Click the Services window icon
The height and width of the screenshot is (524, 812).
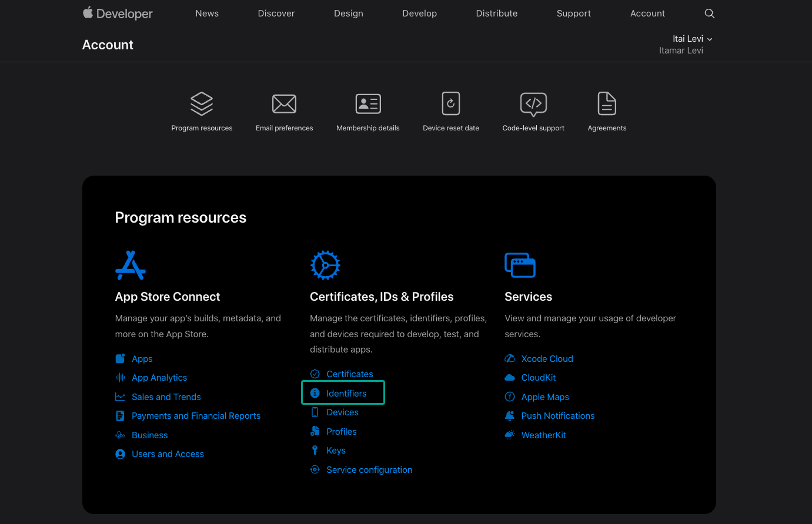(520, 265)
